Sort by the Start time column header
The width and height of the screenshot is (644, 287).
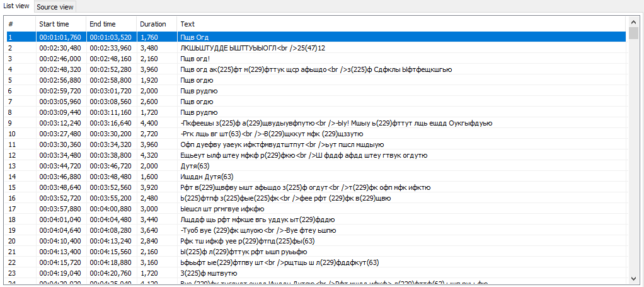click(60, 24)
